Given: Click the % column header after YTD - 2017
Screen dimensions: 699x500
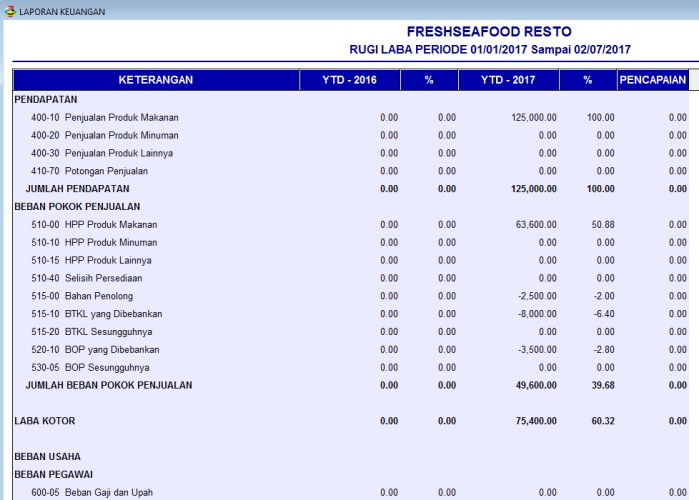Looking at the screenshot, I should click(x=588, y=80).
